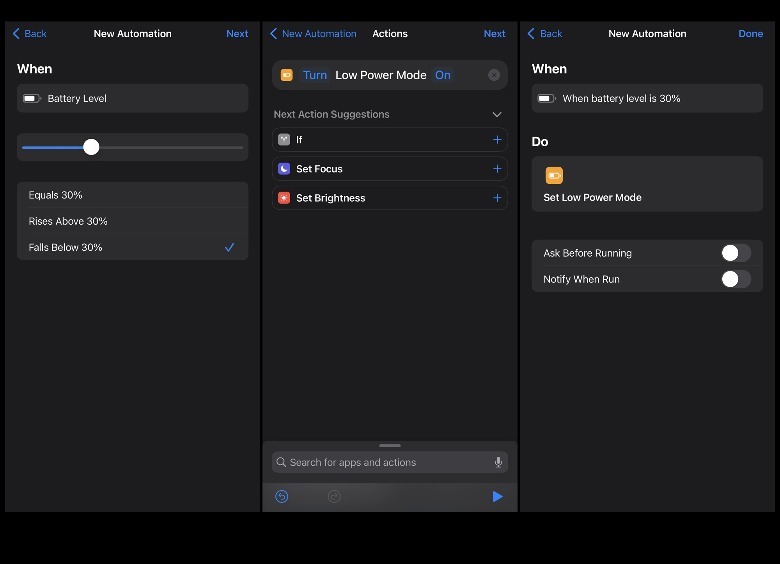This screenshot has width=780, height=564.
Task: Collapse Next Action Suggestions chevron
Action: (496, 114)
